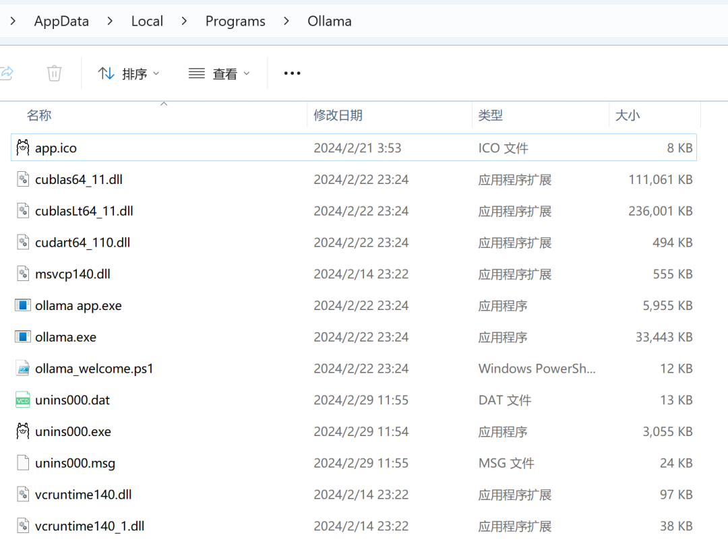Click the cublasLt64_11.dll file icon
The image size is (728, 560).
[x=23, y=211]
